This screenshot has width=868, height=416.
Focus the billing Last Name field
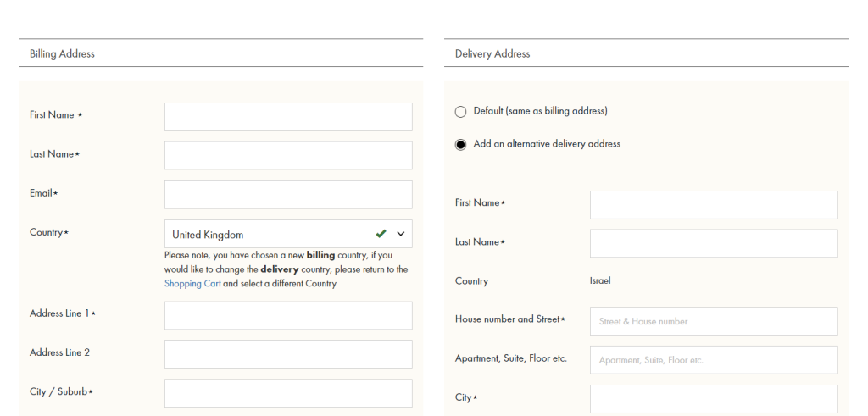pyautogui.click(x=288, y=155)
